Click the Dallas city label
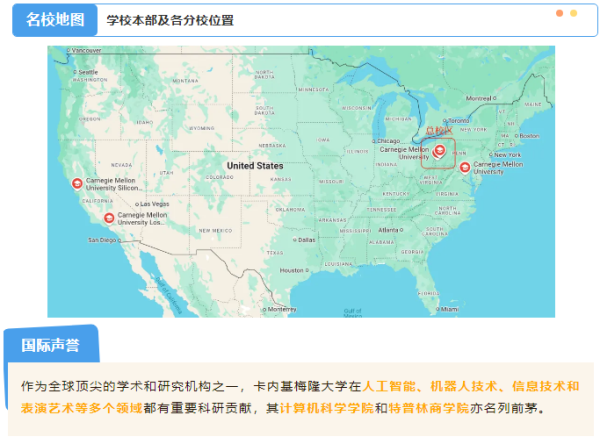The width and height of the screenshot is (600, 444). pos(305,239)
